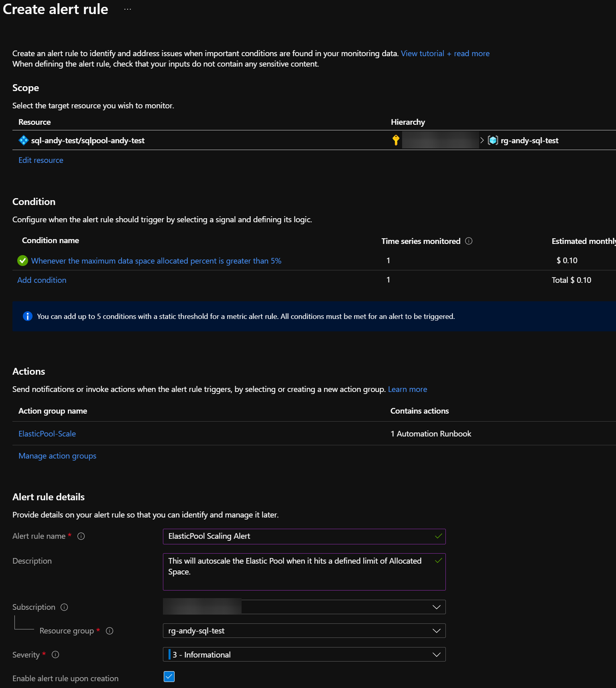Click the Action group name column header
Screen dimensions: 616x688
tap(53, 411)
